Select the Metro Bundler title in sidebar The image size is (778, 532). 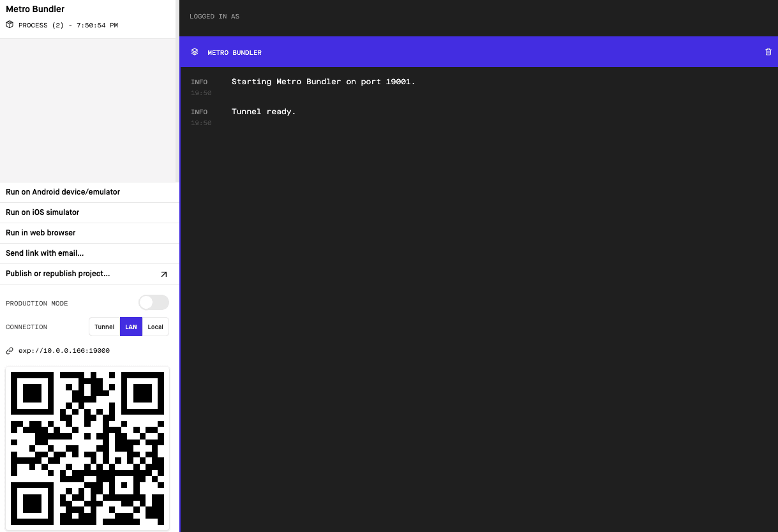[x=35, y=9]
